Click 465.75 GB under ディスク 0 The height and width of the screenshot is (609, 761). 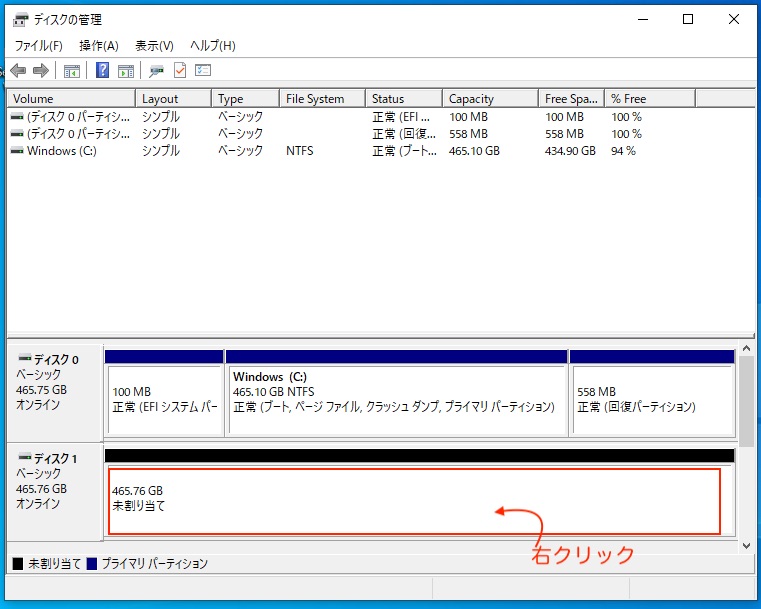tap(41, 390)
